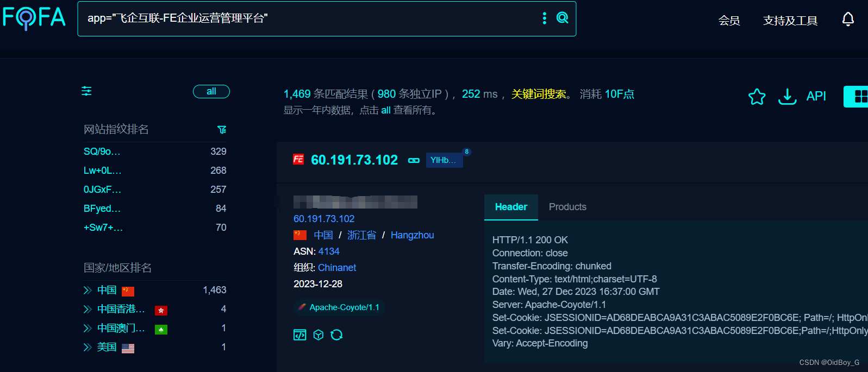Select BFyed... fingerprint row

pos(155,209)
